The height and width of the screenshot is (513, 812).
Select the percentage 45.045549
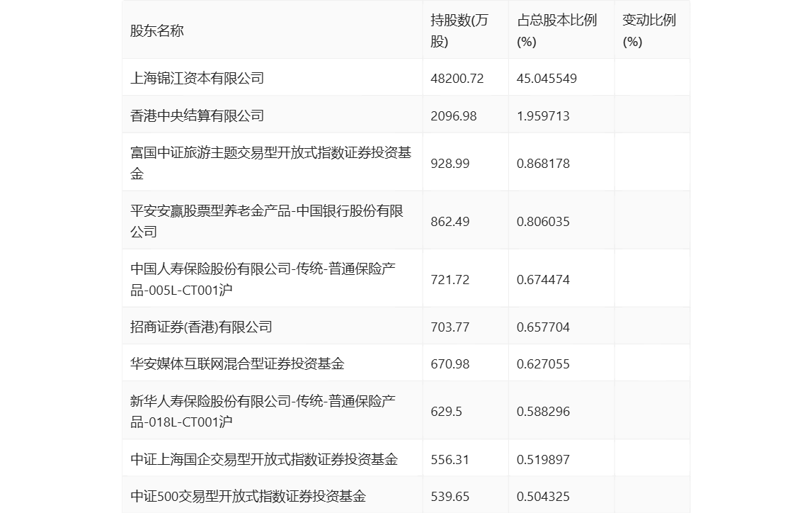pyautogui.click(x=547, y=78)
